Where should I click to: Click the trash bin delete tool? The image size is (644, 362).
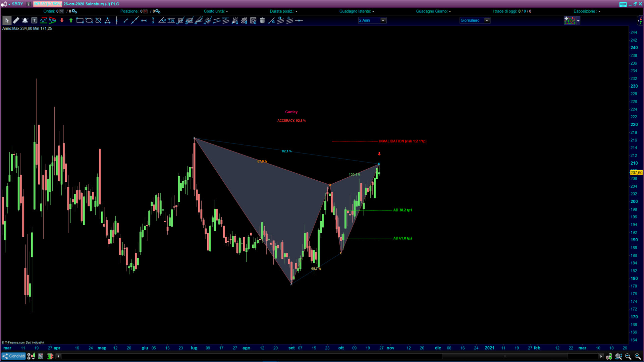pyautogui.click(x=262, y=20)
